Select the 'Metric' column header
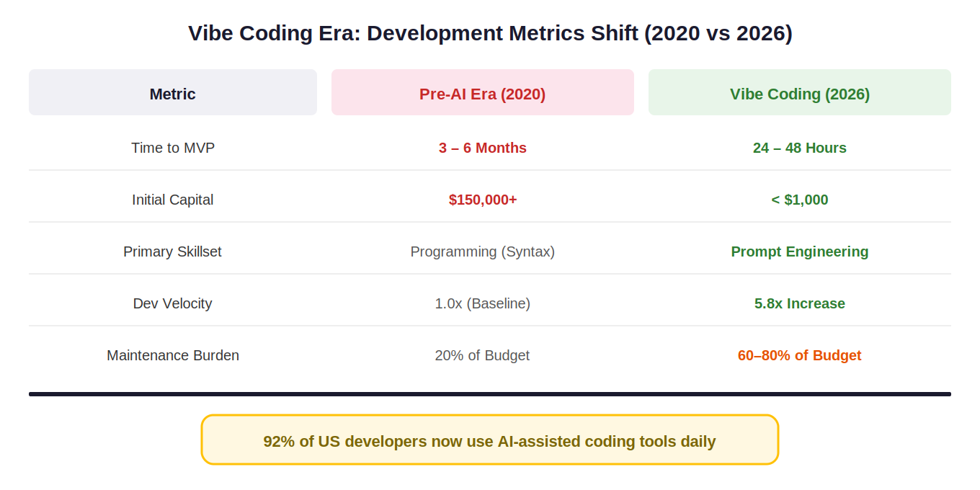The width and height of the screenshot is (980, 490). (173, 94)
